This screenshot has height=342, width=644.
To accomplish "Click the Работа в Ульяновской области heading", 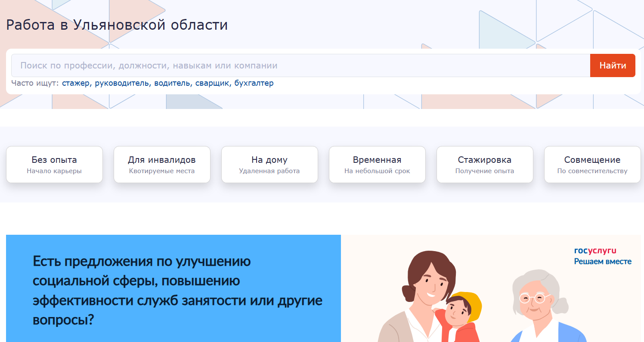I will click(x=117, y=25).
